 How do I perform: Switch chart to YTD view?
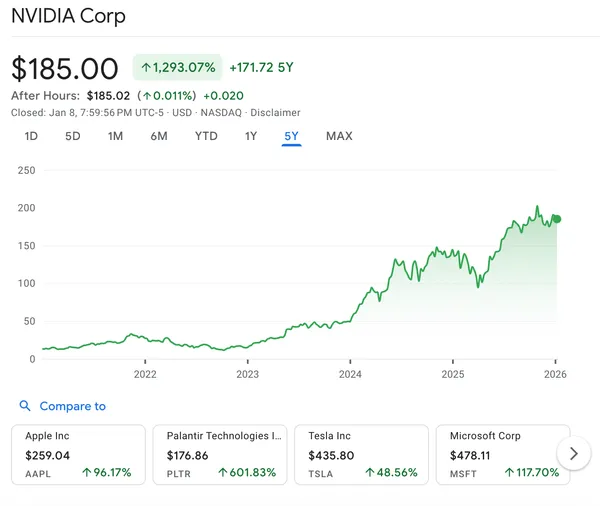tap(206, 136)
